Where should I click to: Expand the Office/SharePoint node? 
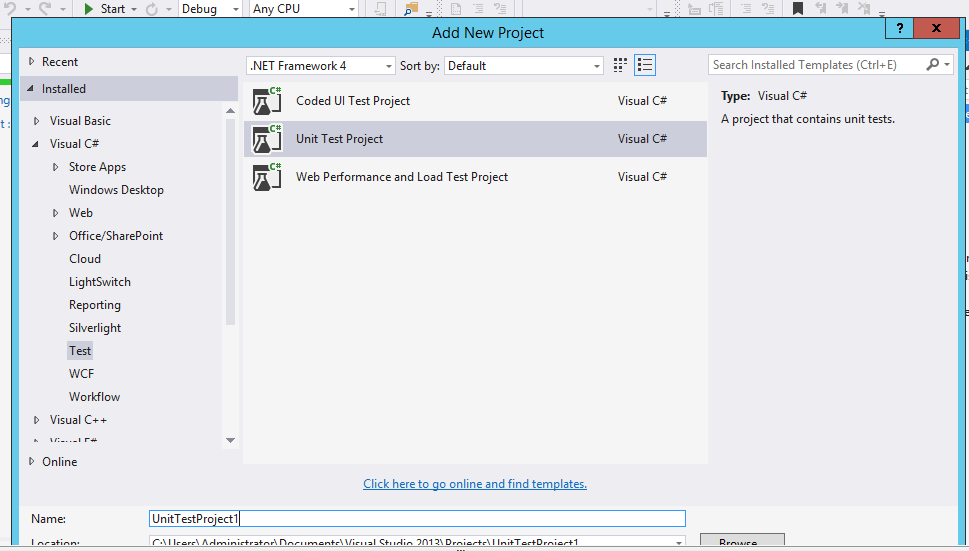56,235
